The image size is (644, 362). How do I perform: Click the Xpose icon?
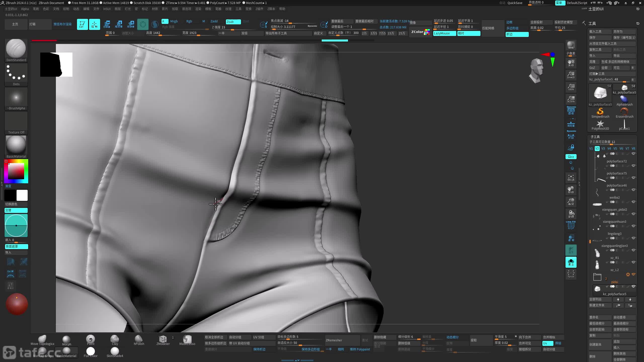[x=571, y=274]
